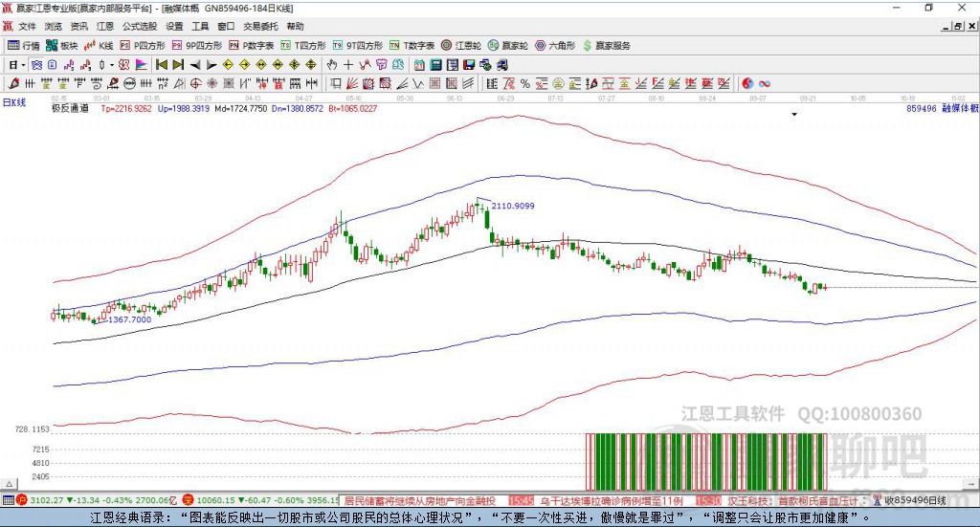Screen dimensions: 980x527
Task: Open the 板块 sector view
Action: (62, 46)
